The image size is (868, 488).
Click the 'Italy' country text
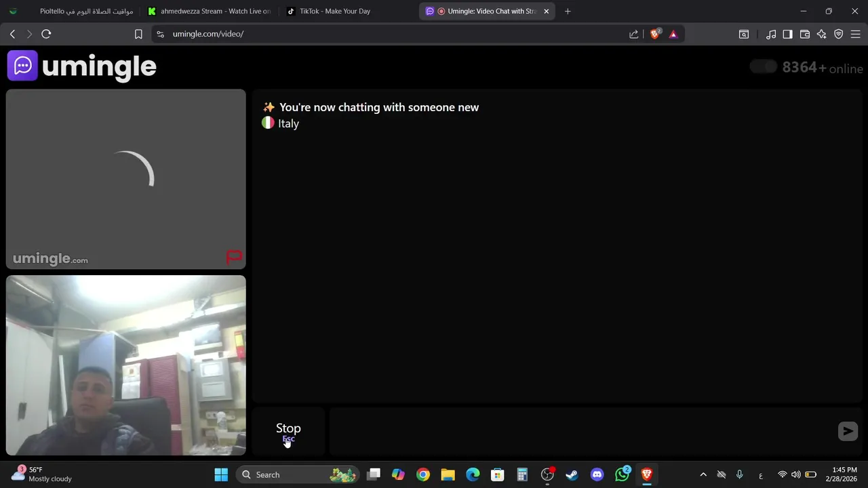pyautogui.click(x=288, y=123)
